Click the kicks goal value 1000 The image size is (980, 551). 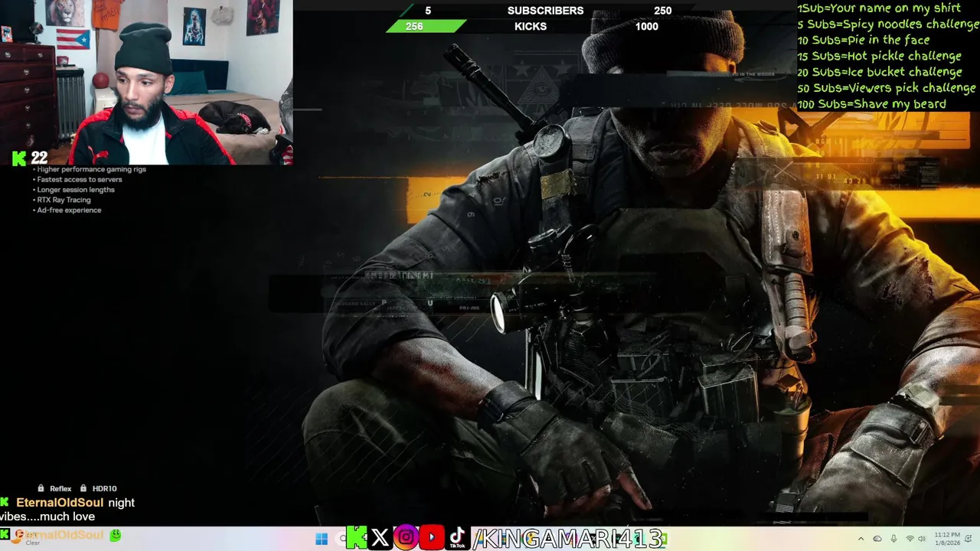click(647, 26)
